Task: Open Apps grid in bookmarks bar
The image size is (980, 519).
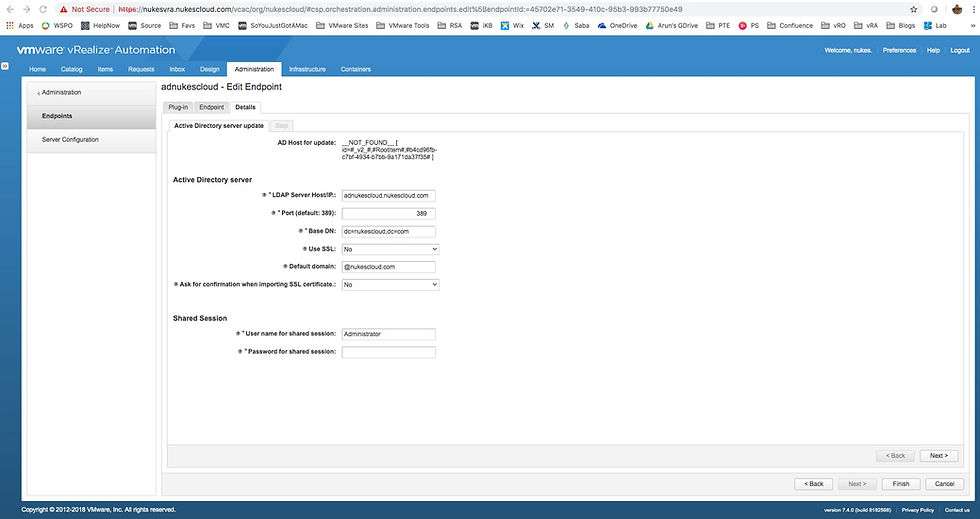Action: 19,26
